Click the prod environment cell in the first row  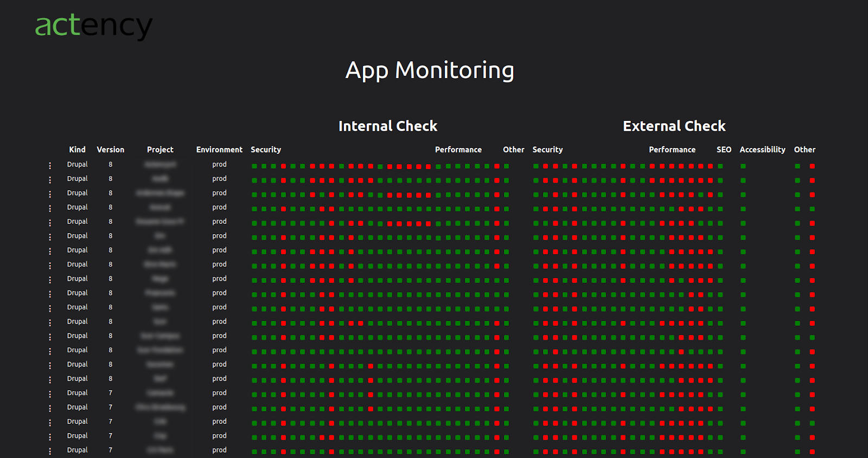219,164
